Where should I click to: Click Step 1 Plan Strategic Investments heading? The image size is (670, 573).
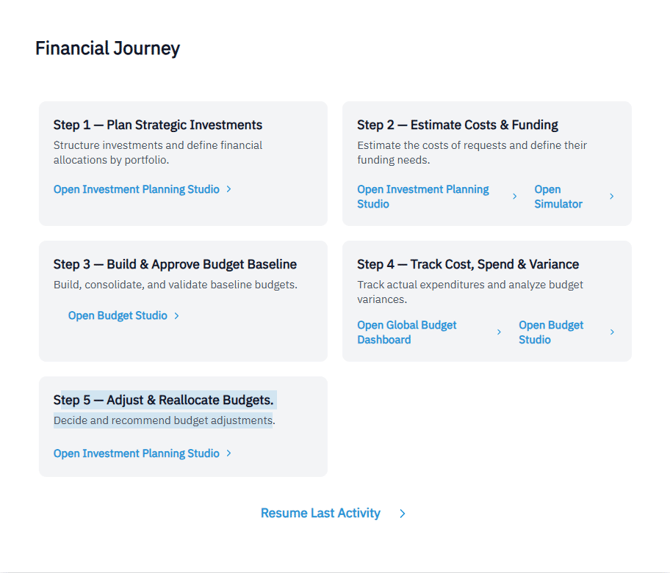(158, 125)
